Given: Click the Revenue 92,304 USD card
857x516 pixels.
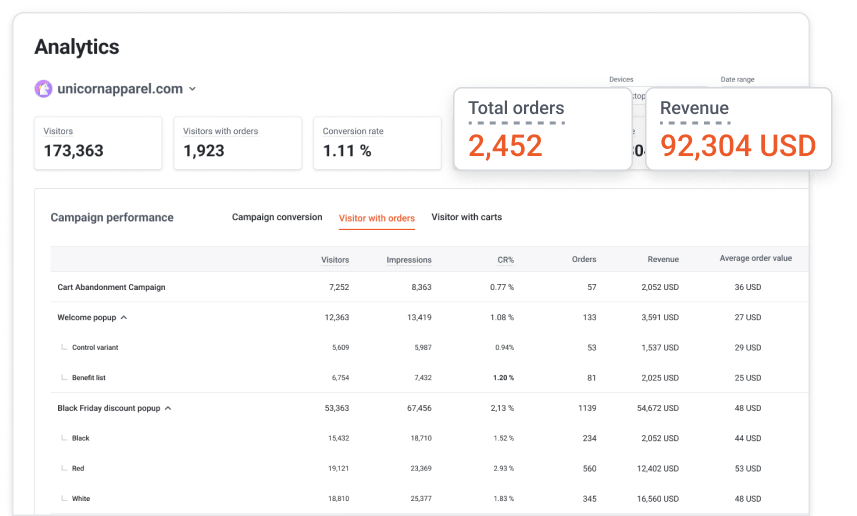Looking at the screenshot, I should coord(738,129).
